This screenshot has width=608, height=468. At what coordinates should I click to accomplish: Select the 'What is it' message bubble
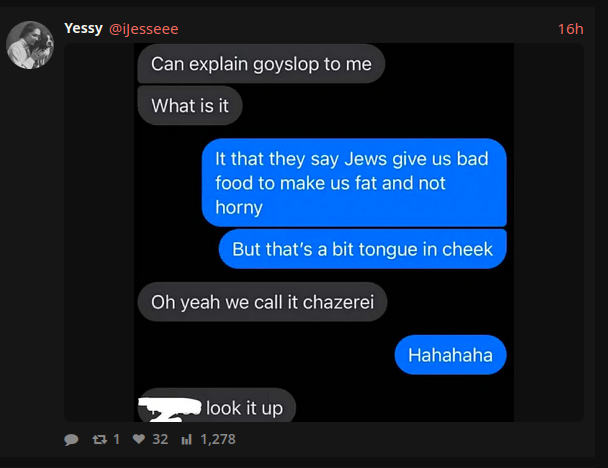(x=190, y=105)
